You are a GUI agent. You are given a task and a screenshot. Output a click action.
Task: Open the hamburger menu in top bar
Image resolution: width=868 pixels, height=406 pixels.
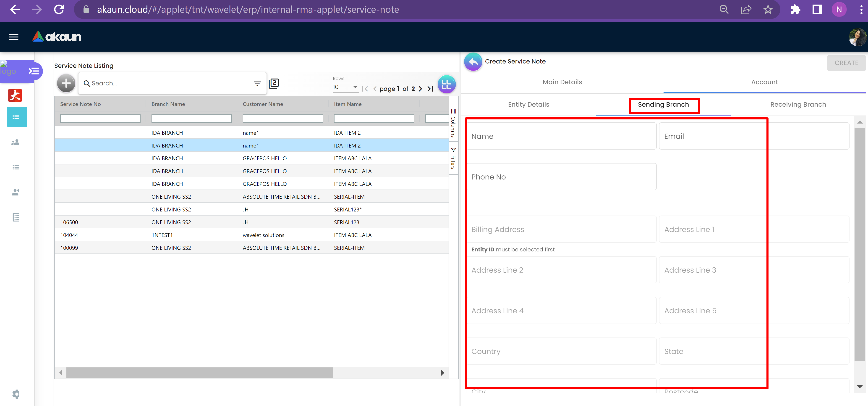(13, 37)
